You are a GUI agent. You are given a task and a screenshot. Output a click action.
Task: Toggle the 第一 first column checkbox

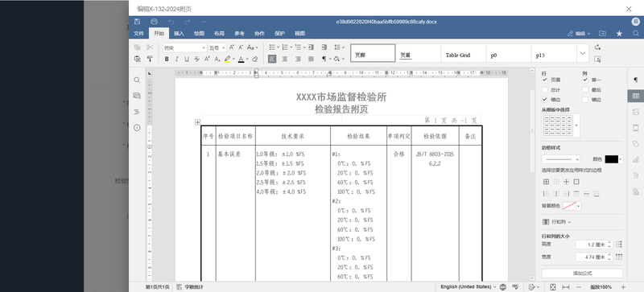coord(585,80)
